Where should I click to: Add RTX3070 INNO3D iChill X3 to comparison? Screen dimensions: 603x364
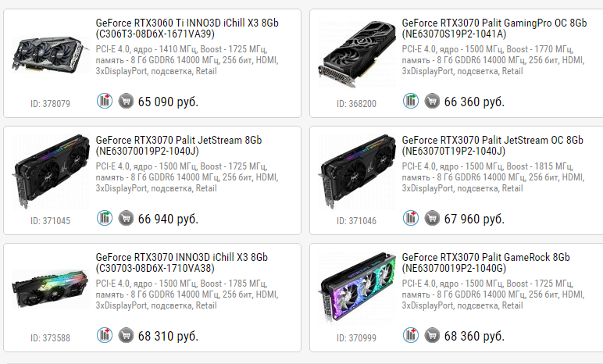pos(105,335)
